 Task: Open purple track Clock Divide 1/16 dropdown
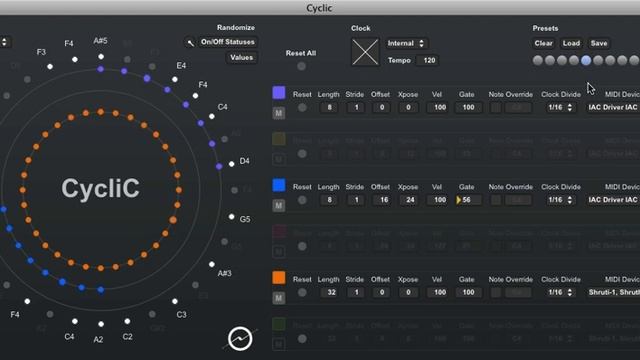(560, 108)
